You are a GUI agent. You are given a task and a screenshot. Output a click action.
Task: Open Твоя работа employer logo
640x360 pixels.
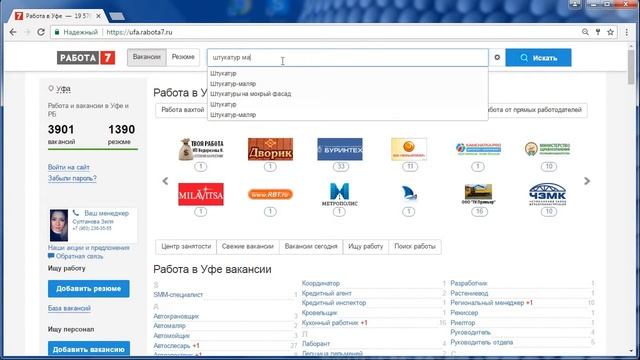[x=201, y=149]
